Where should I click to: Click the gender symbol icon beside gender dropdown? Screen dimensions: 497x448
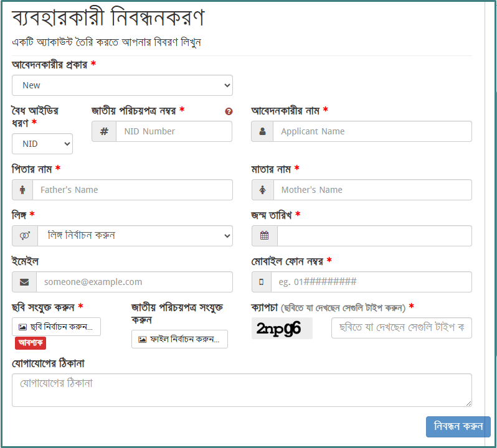[x=25, y=236]
